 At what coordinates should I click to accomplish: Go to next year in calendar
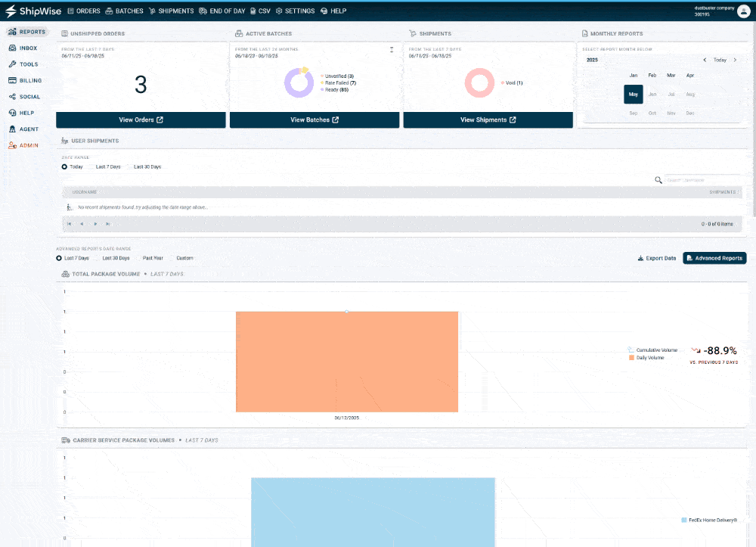[735, 60]
